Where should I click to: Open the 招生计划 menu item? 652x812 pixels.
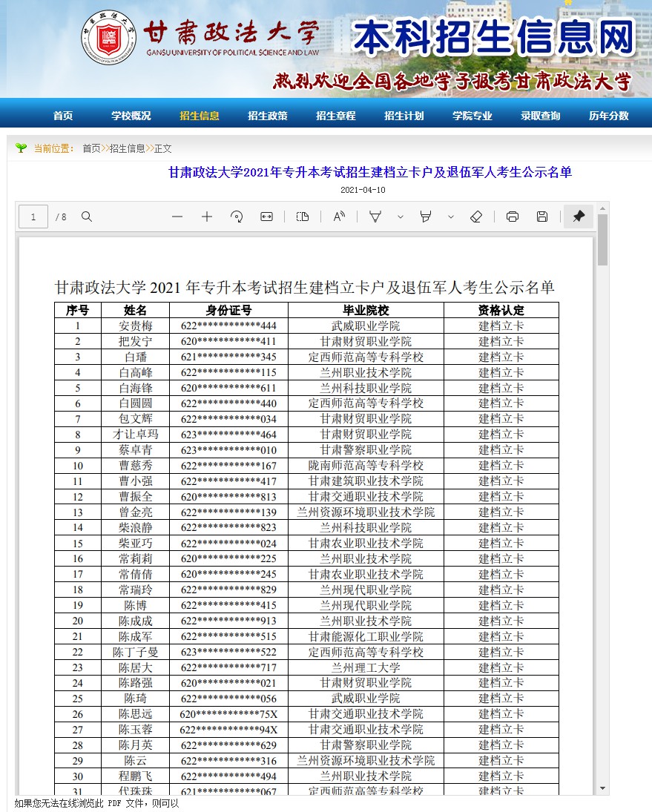click(404, 116)
